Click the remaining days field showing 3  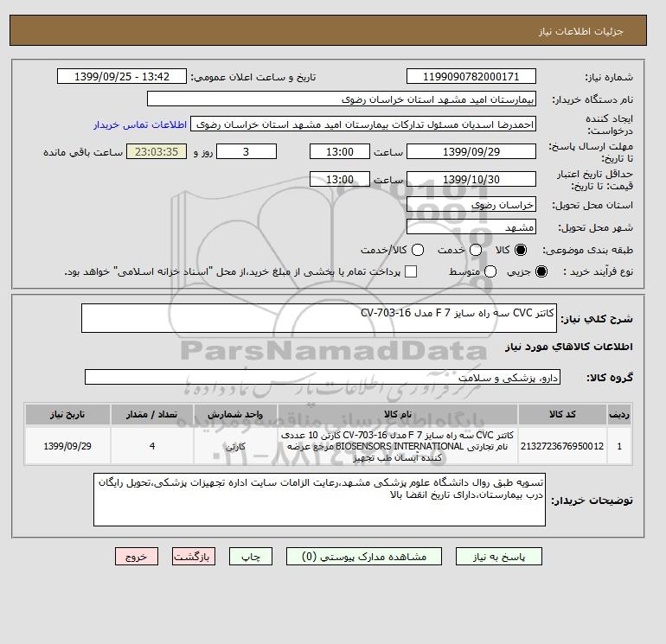click(247, 151)
